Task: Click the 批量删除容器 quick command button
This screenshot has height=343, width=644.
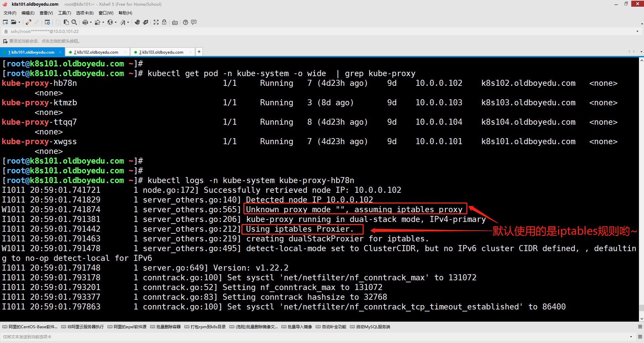Action: tap(166, 327)
